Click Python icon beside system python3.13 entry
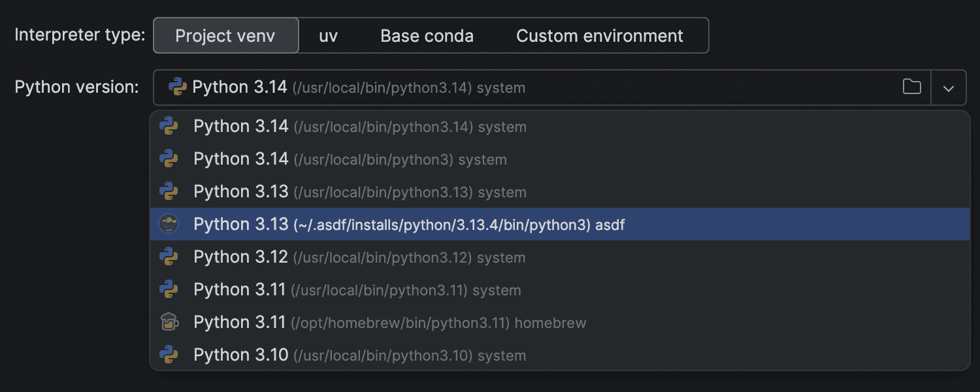Image resolution: width=980 pixels, height=392 pixels. (169, 191)
